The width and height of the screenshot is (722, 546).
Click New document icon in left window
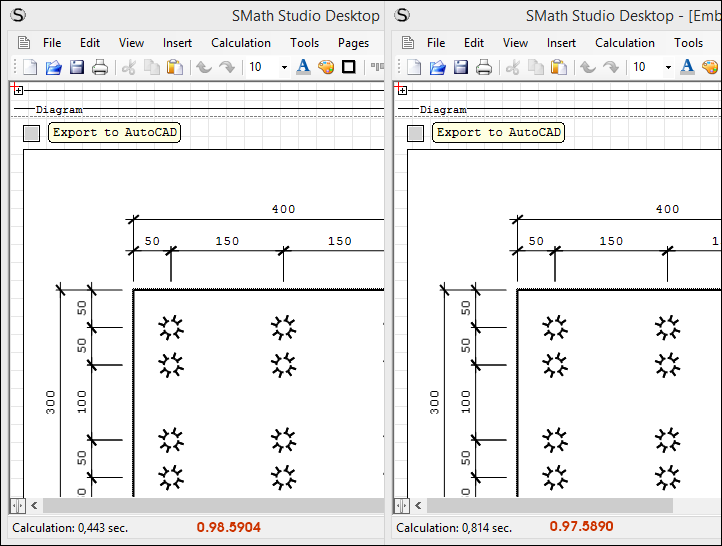coord(31,67)
